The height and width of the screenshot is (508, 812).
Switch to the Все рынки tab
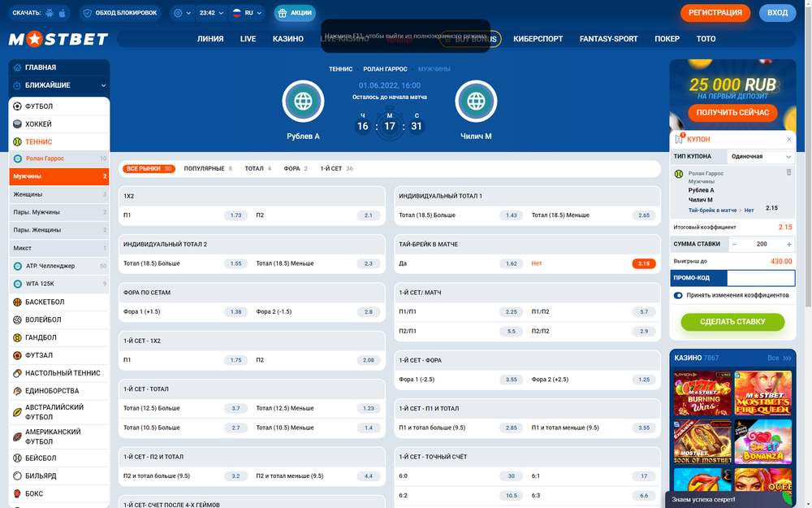(149, 168)
